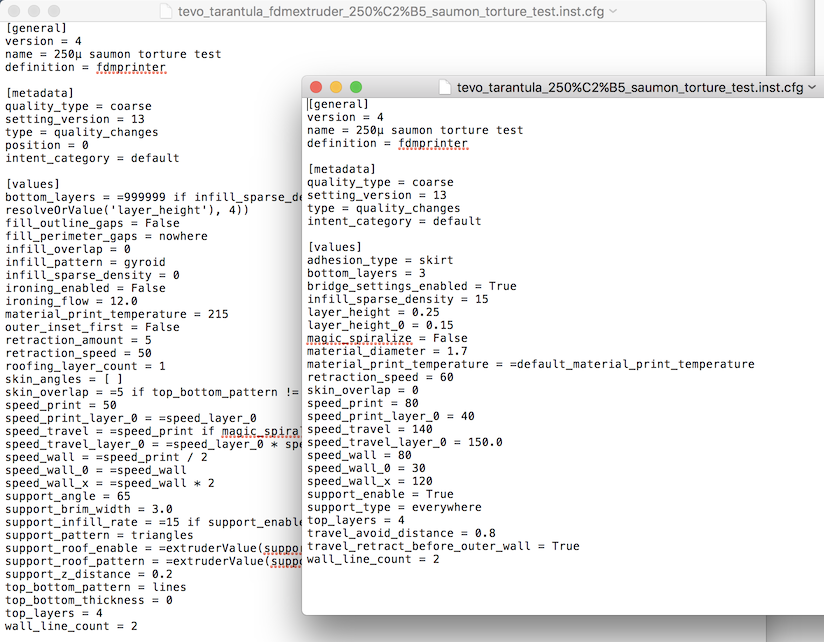This screenshot has height=642, width=824.
Task: Click 'position = 0' line in back window
Action: [47, 145]
